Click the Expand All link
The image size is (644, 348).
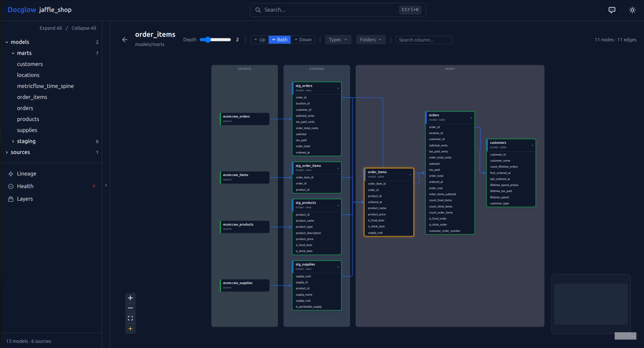pos(51,28)
